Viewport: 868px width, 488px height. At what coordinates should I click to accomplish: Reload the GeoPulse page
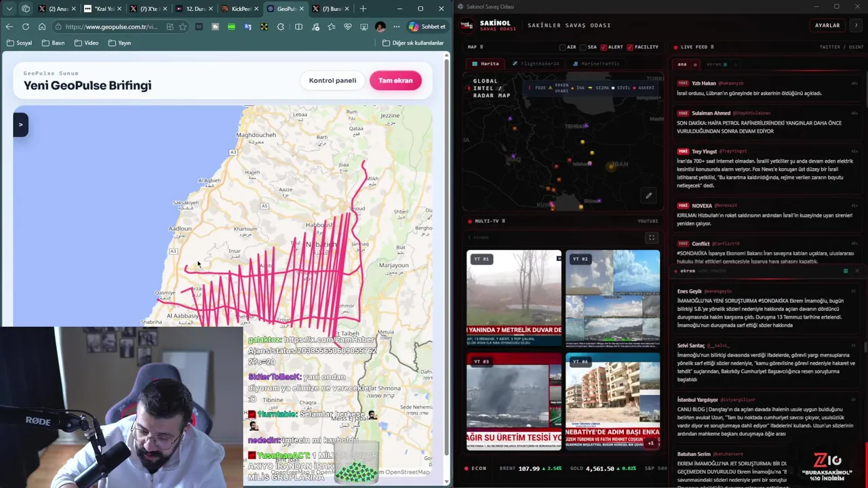click(25, 26)
